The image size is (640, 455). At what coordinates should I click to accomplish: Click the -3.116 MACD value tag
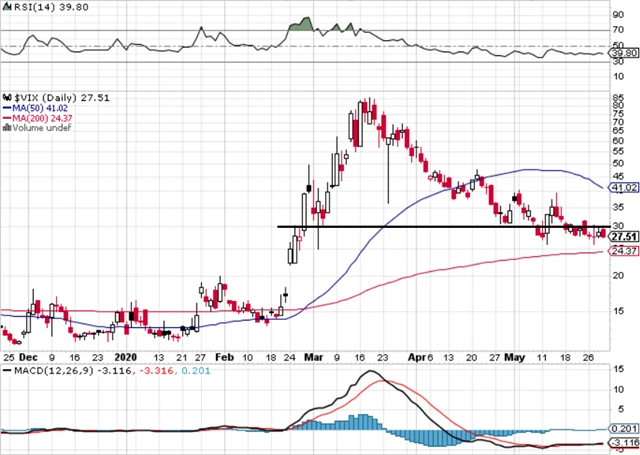click(x=624, y=442)
